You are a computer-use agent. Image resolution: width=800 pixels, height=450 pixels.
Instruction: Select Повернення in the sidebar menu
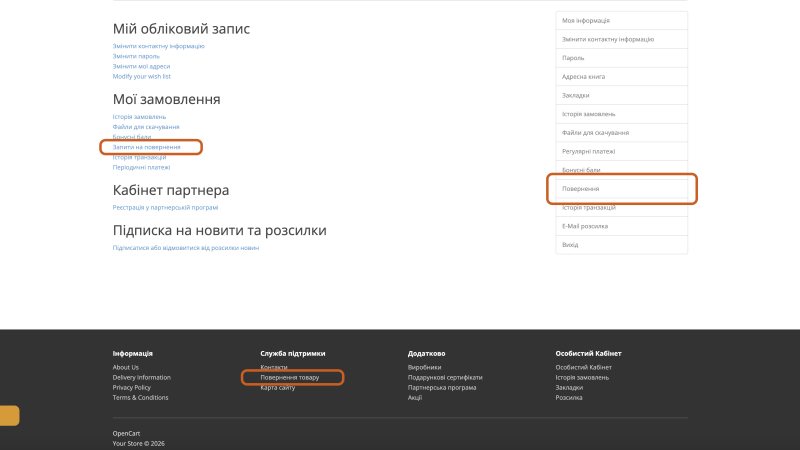tap(621, 189)
